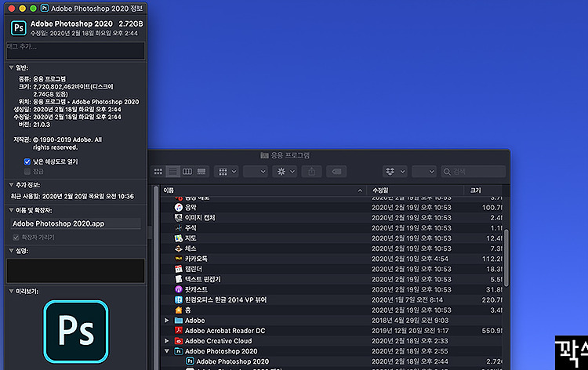Click the 버전: 21.0.3 text in info window
The height and width of the screenshot is (370, 588).
tap(34, 125)
